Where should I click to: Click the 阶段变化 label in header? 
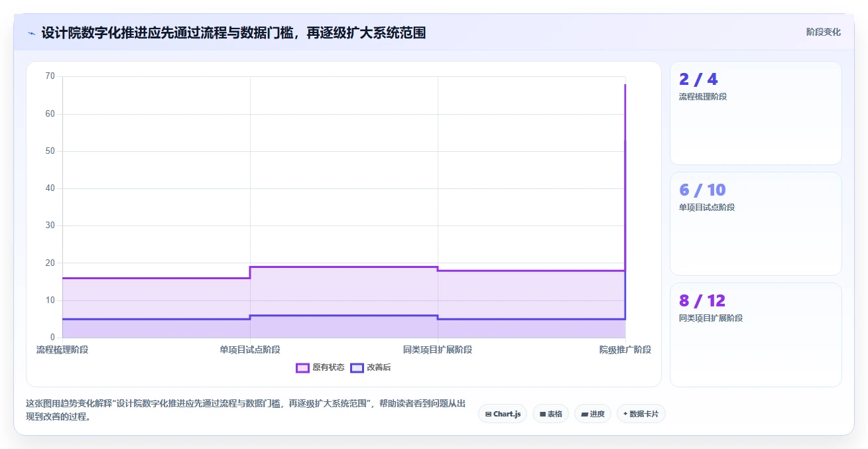point(824,32)
